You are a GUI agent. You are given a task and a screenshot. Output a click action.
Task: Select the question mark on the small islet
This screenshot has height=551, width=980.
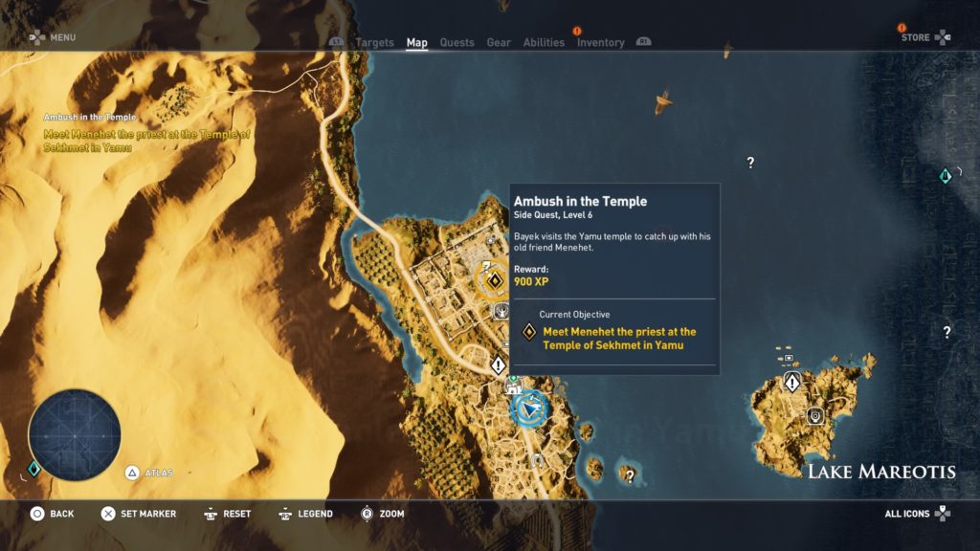point(630,476)
